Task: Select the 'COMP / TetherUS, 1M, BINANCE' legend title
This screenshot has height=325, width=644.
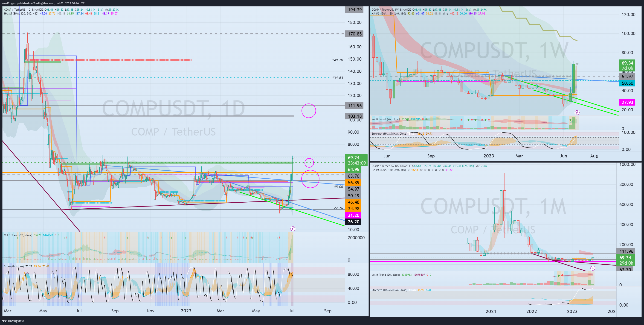Action: (392, 166)
